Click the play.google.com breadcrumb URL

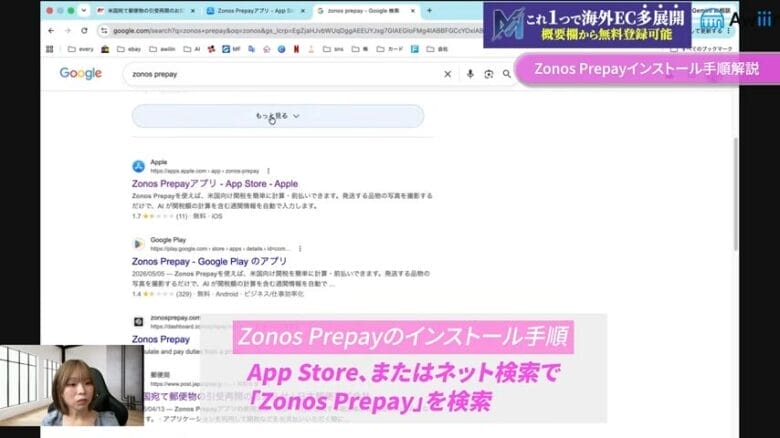pyautogui.click(x=220, y=248)
